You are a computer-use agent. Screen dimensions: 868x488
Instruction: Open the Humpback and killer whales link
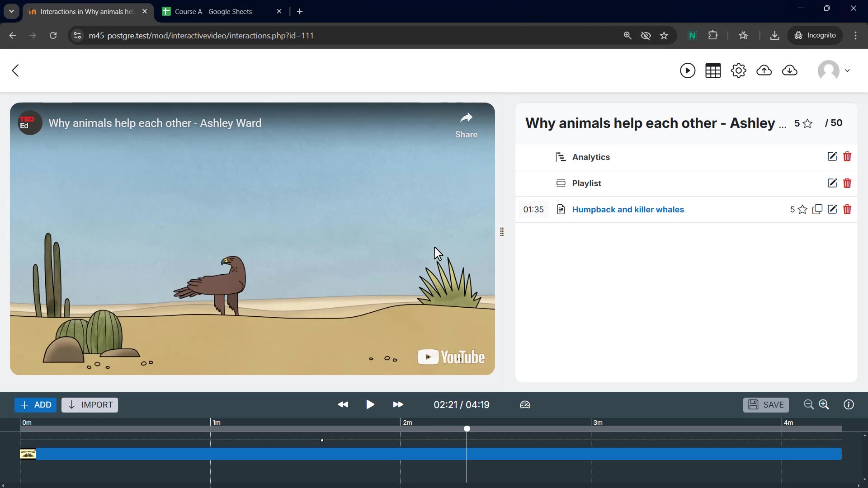(x=628, y=209)
